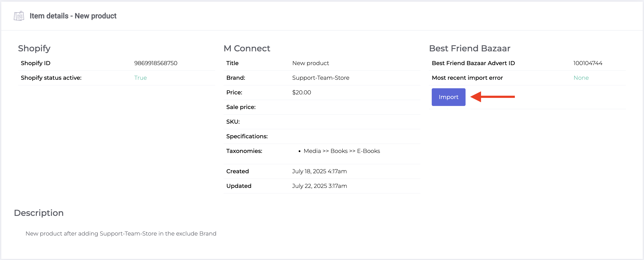The image size is (644, 260).
Task: Click the 'Created' label
Action: pyautogui.click(x=237, y=171)
